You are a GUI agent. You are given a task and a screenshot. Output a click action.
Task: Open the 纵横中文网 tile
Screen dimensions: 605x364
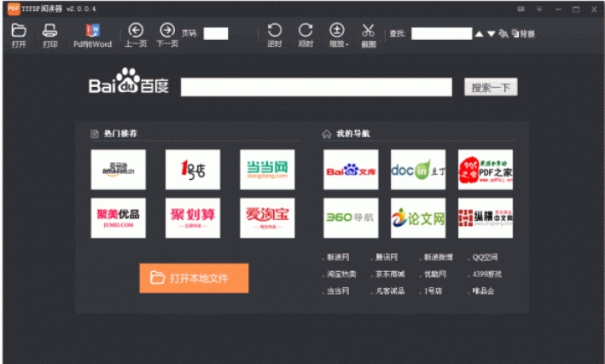pyautogui.click(x=486, y=218)
